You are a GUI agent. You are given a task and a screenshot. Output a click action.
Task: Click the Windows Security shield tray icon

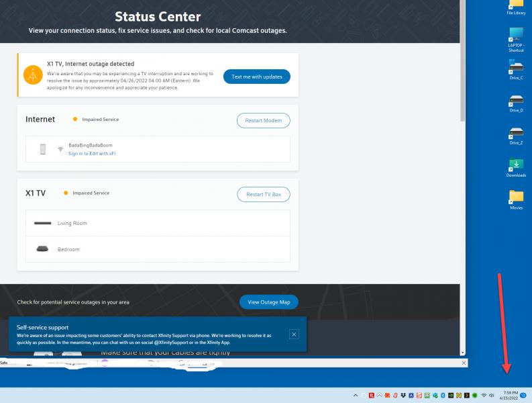pos(435,396)
